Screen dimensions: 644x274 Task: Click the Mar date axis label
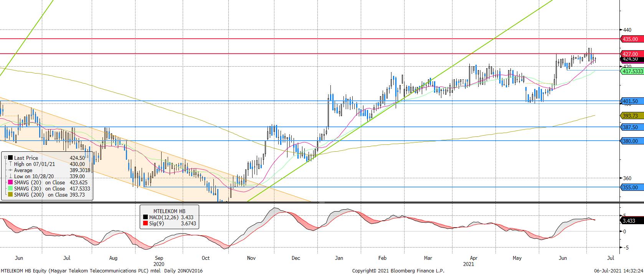[x=428, y=258]
